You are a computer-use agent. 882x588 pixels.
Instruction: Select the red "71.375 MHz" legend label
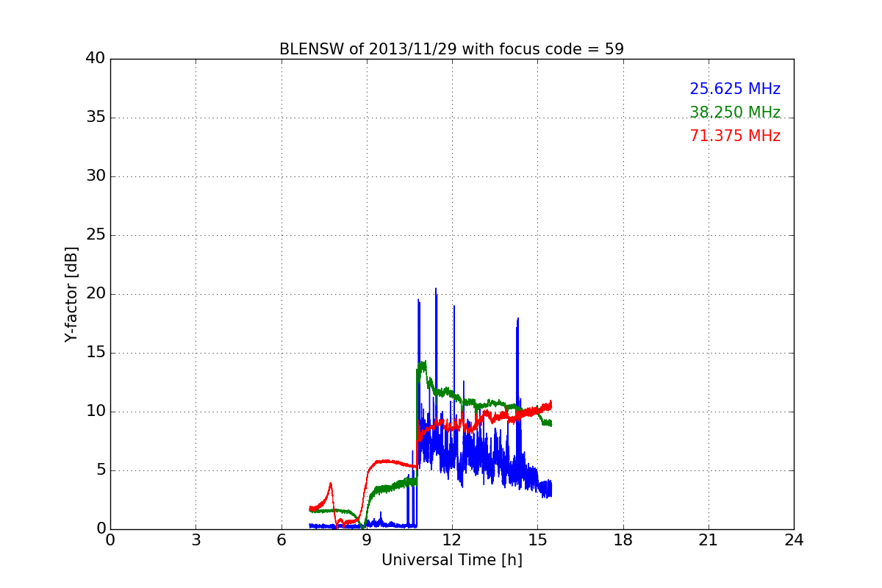(735, 136)
